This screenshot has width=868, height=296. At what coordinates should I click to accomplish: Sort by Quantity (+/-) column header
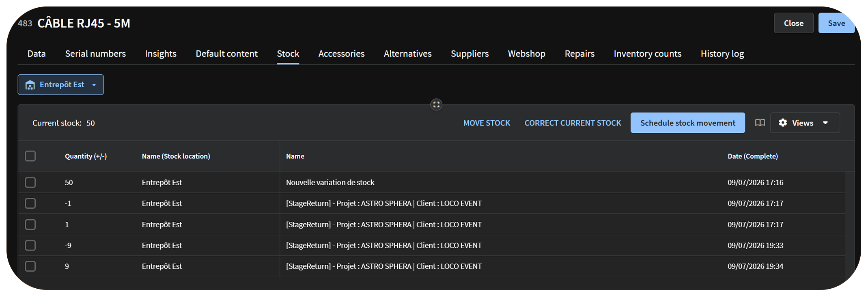coord(86,156)
